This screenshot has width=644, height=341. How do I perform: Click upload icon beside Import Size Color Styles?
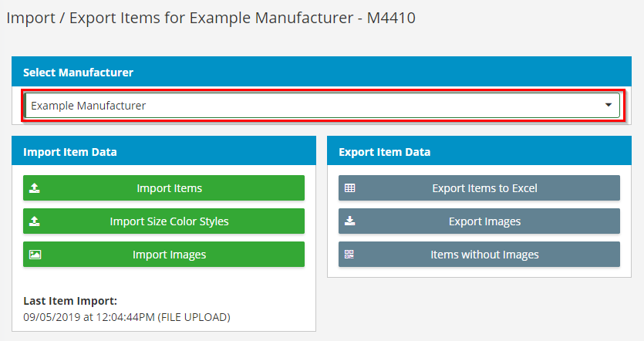[35, 221]
